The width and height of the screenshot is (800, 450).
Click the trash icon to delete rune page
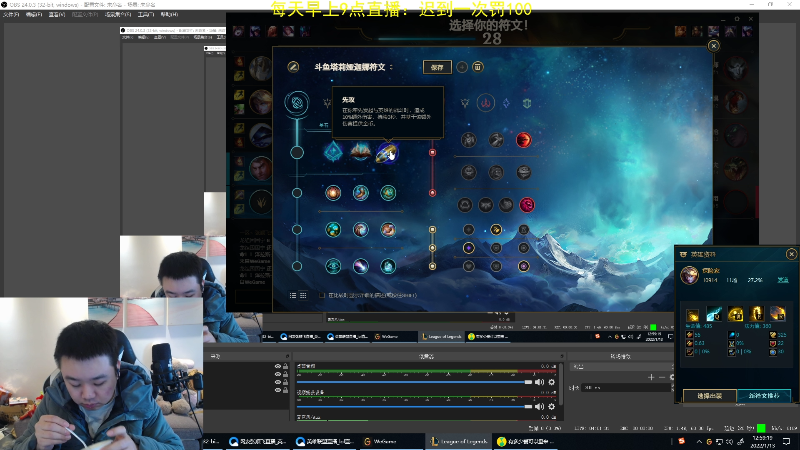[x=478, y=67]
